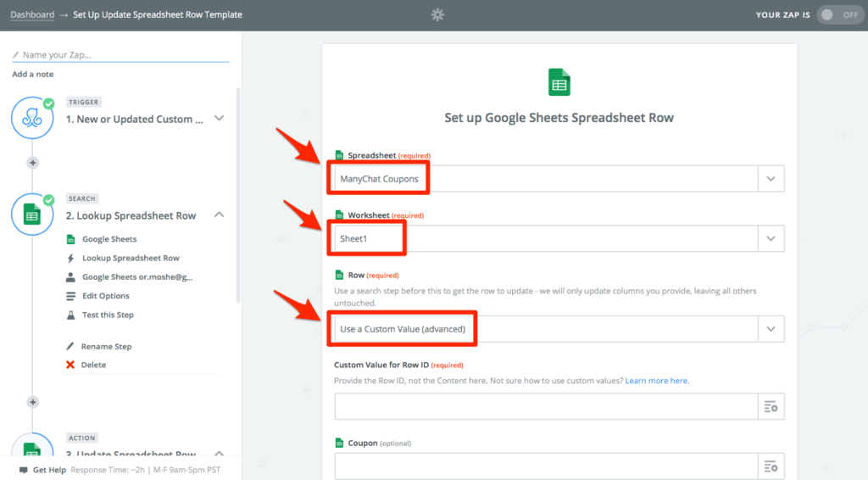Click the Zapier loading gear icon
This screenshot has height=480, width=868.
(x=437, y=14)
